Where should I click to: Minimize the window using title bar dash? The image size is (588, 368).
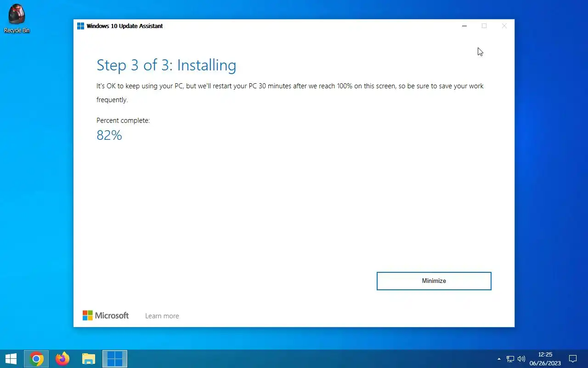point(464,26)
